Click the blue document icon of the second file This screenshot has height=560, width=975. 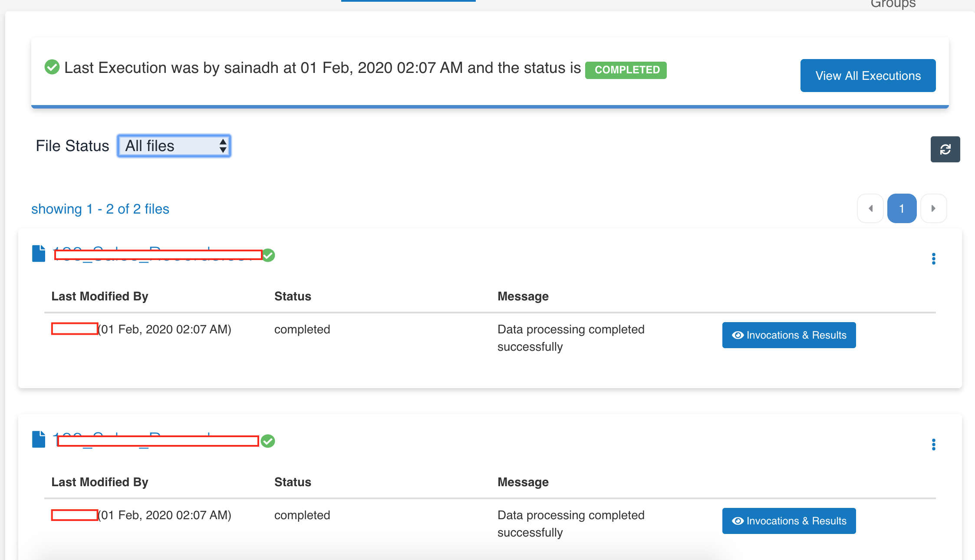(38, 440)
